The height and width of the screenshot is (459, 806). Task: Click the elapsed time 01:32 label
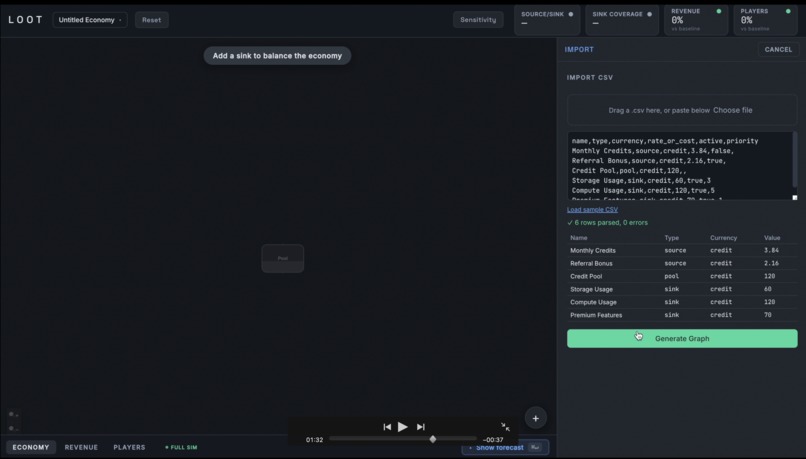point(315,440)
